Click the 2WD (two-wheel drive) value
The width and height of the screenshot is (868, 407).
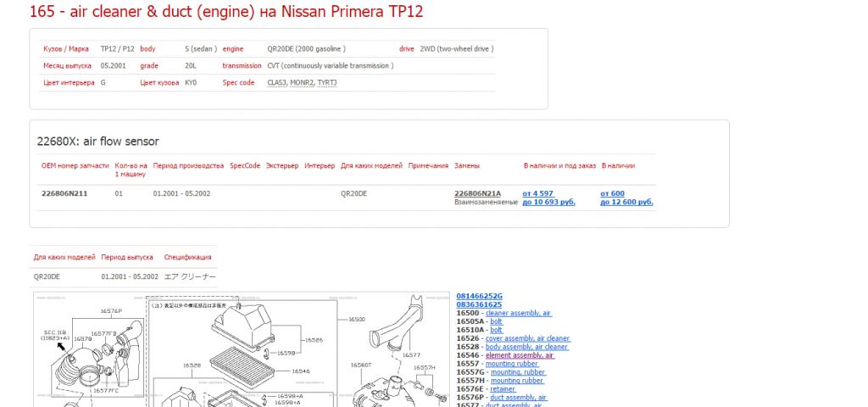click(x=457, y=48)
